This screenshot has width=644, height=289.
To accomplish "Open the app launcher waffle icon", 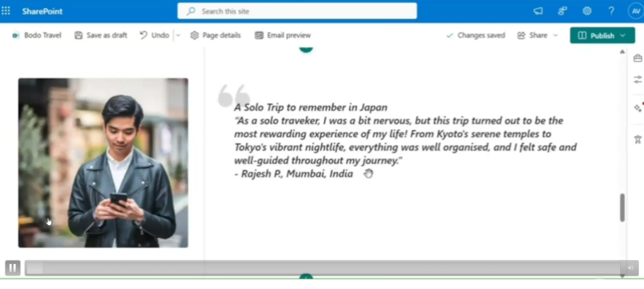I will pos(6,11).
